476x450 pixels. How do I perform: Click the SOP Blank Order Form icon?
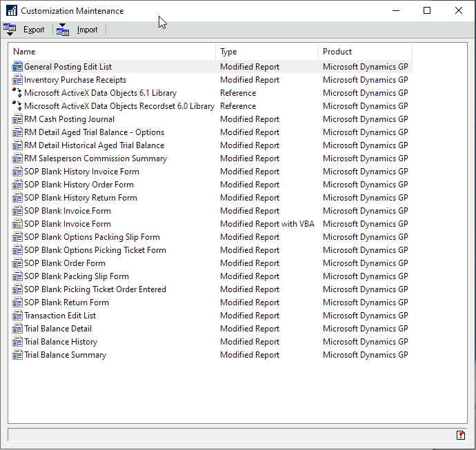[x=17, y=263]
